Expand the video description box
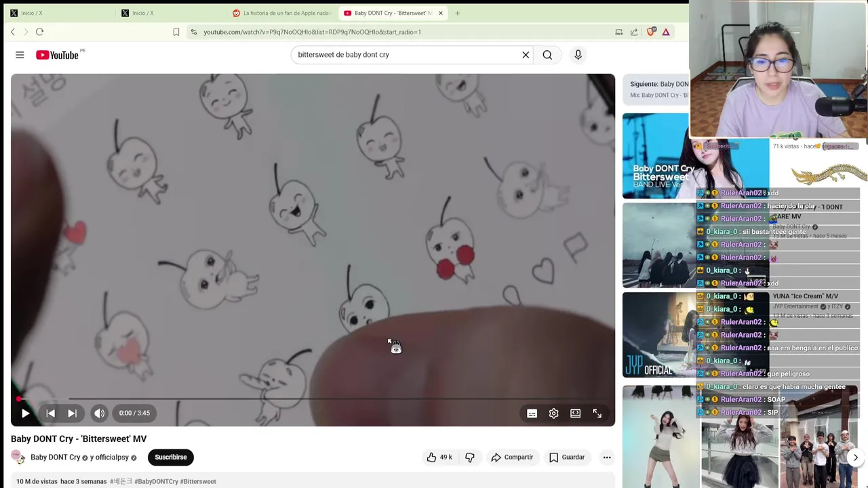Screen dimensions: 868x488 point(313,481)
